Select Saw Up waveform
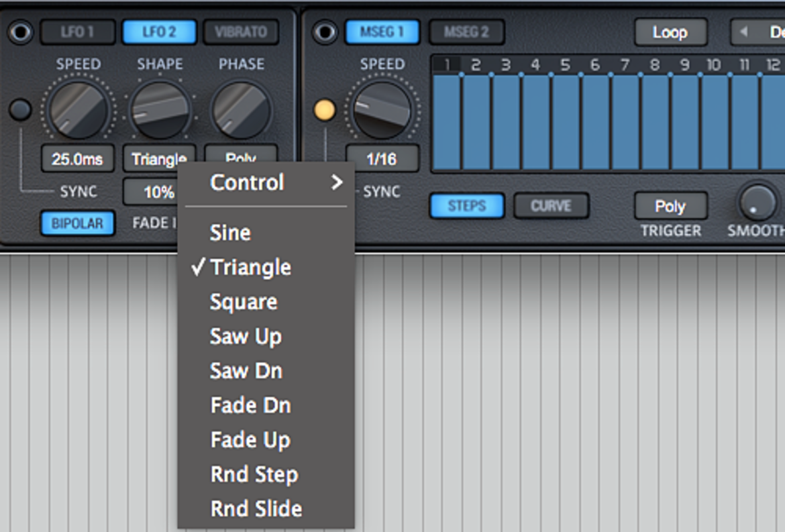 pos(266,336)
